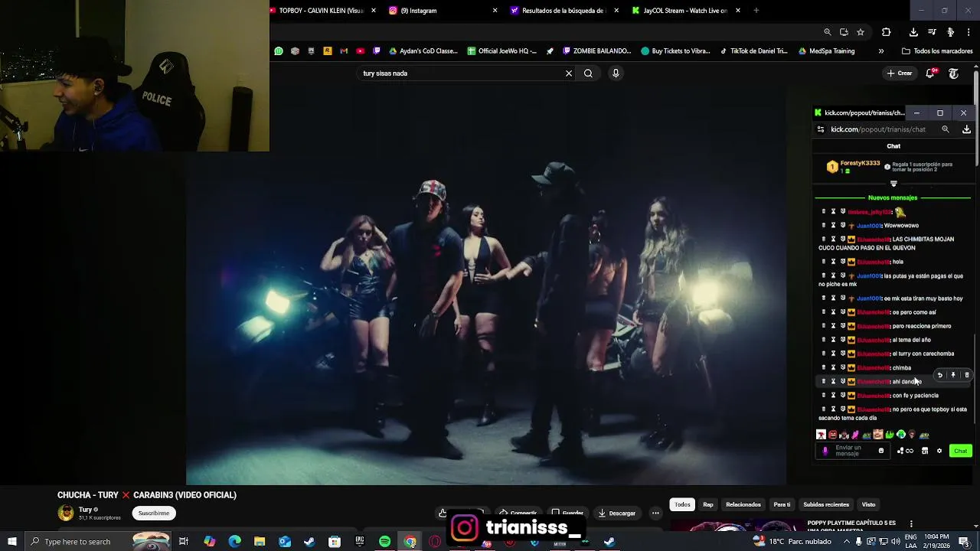980x551 pixels.
Task: Open the Twitch bookmark icon
Action: click(x=376, y=51)
